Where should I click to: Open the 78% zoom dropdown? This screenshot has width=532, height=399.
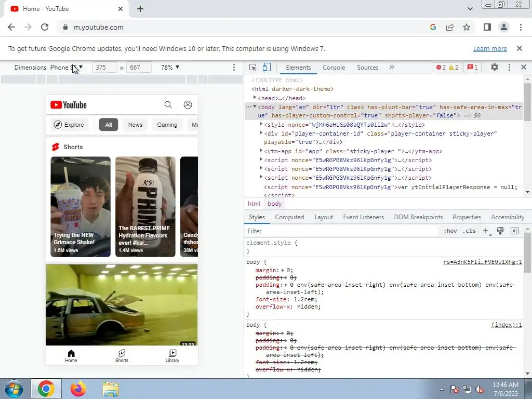[170, 67]
